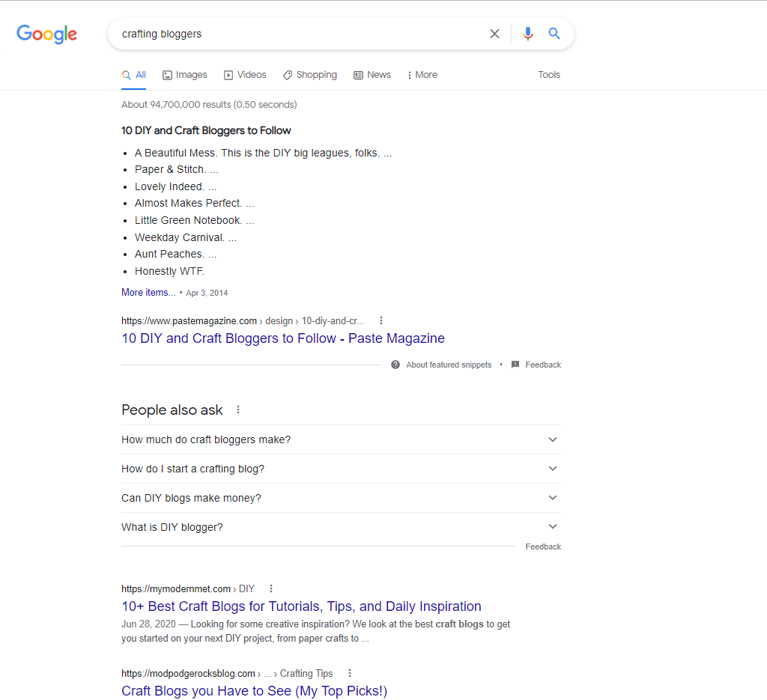Switch to the Images tab

185,75
